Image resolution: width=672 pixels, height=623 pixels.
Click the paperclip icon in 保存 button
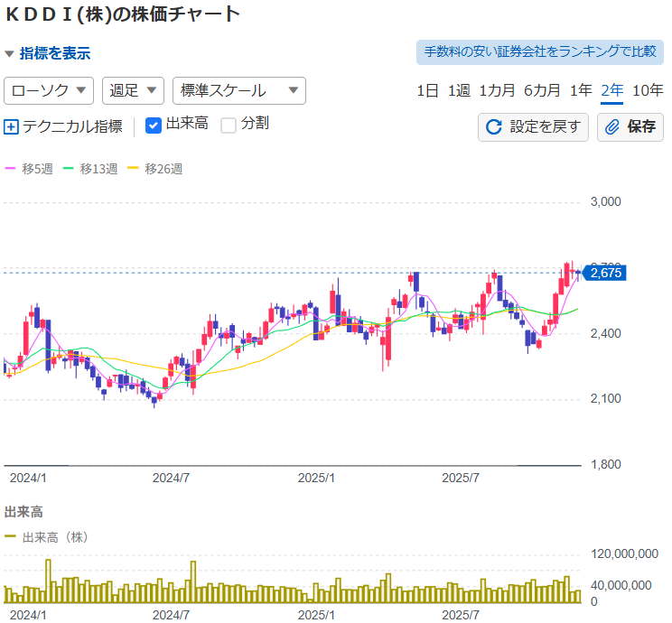612,126
